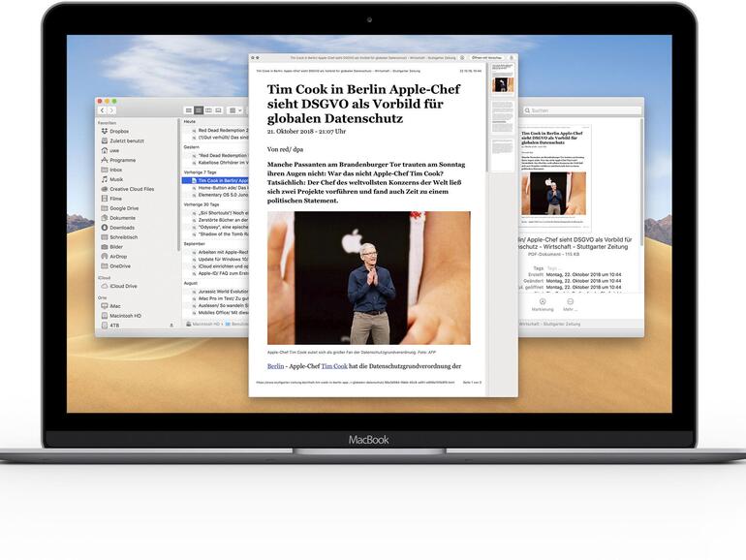Select the Shadow of the Tomb file

tap(215, 234)
